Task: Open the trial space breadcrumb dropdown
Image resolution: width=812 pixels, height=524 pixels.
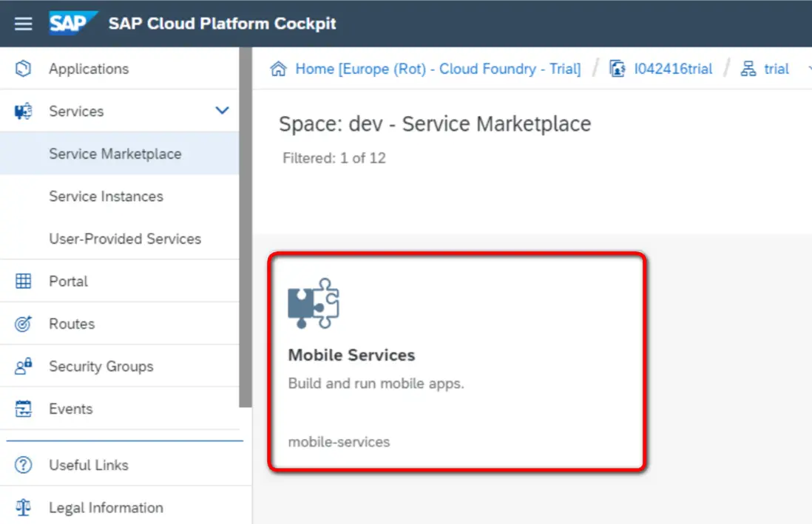Action: click(x=806, y=69)
